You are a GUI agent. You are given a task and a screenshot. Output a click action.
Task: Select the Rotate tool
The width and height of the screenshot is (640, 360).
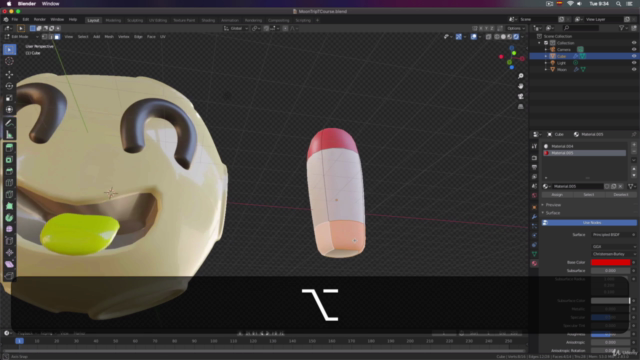(x=9, y=86)
